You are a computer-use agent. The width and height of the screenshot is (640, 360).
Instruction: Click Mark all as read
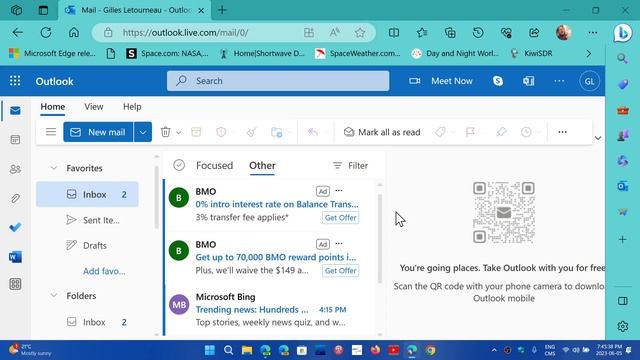pos(382,132)
